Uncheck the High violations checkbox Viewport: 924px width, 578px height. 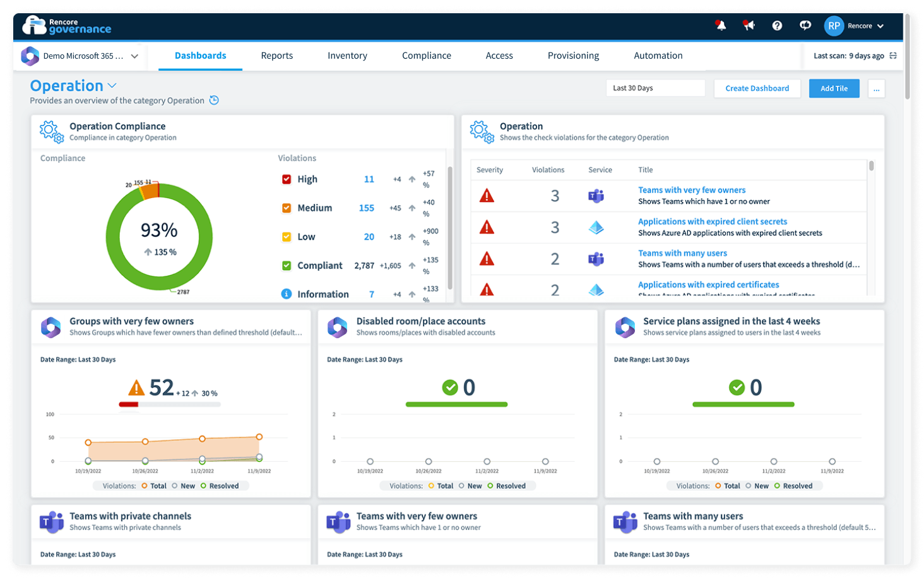pyautogui.click(x=287, y=179)
